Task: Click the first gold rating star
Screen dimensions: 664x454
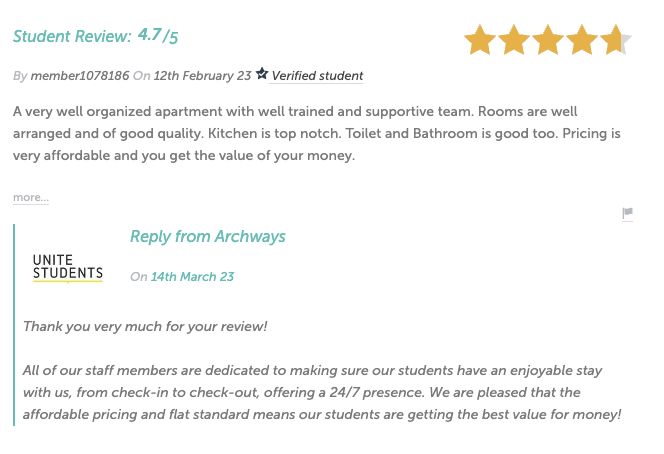Action: [x=480, y=40]
